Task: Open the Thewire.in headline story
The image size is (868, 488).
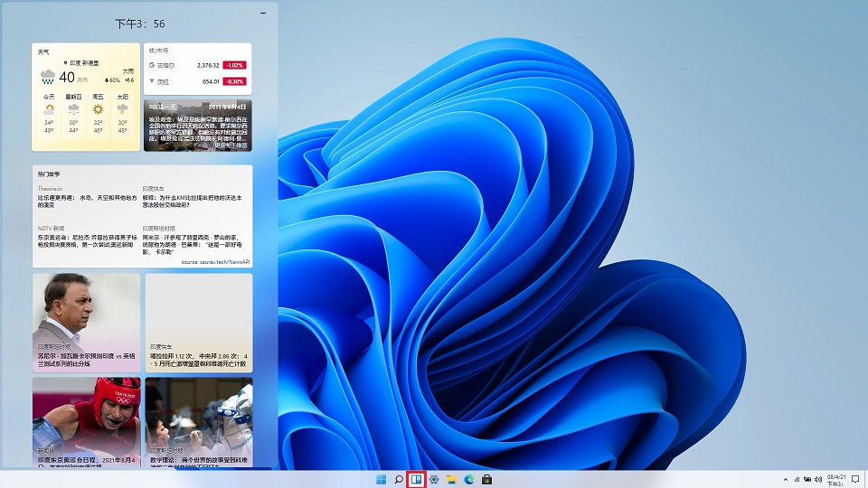Action: 87,201
